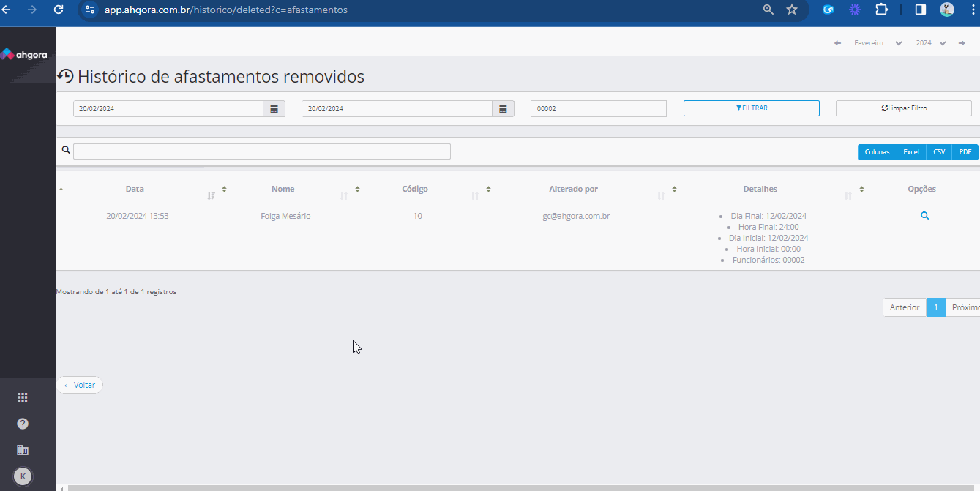
Task: Open calendar picker for start date
Action: (274, 108)
